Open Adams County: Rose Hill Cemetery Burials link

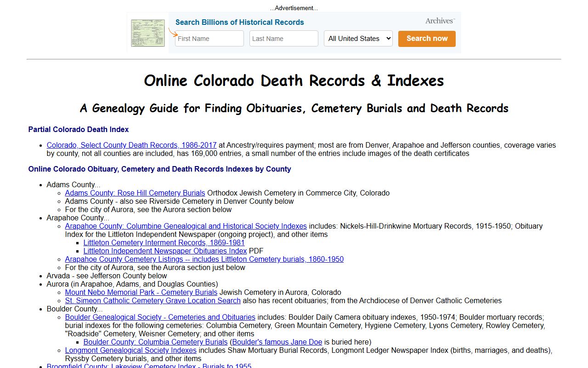pyautogui.click(x=135, y=193)
